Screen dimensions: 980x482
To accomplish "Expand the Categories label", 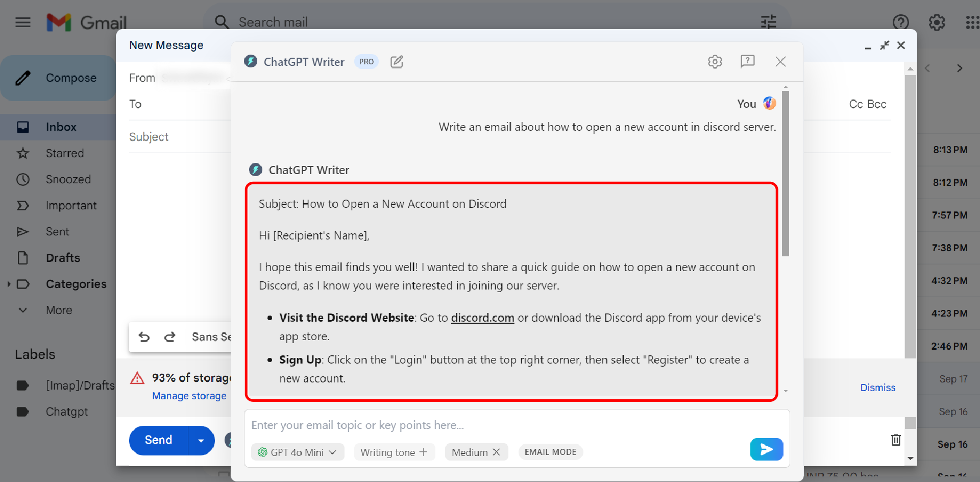I will [x=9, y=284].
